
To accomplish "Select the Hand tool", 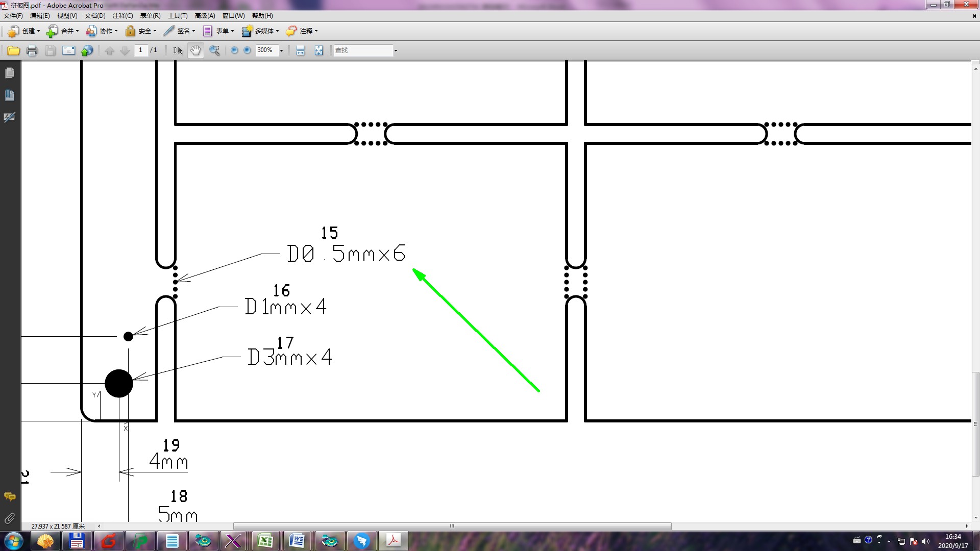I will (x=195, y=51).
